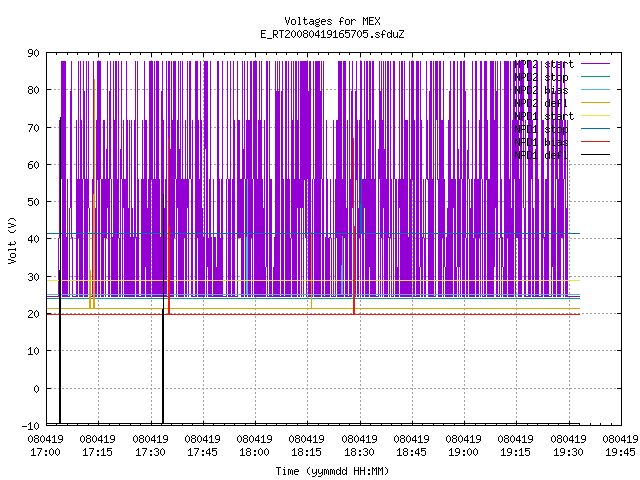
Task: Pick the black NPD1 defl legend line sample
Action: 595,155
